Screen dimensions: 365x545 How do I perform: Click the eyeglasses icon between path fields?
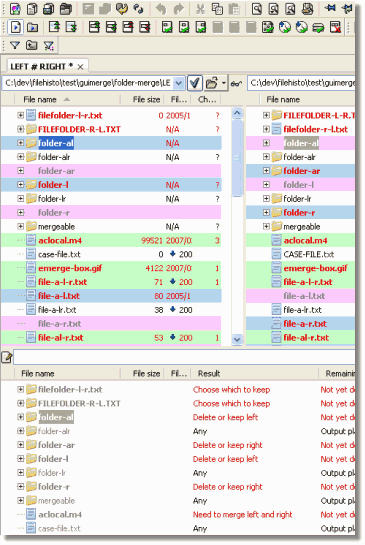pos(237,83)
